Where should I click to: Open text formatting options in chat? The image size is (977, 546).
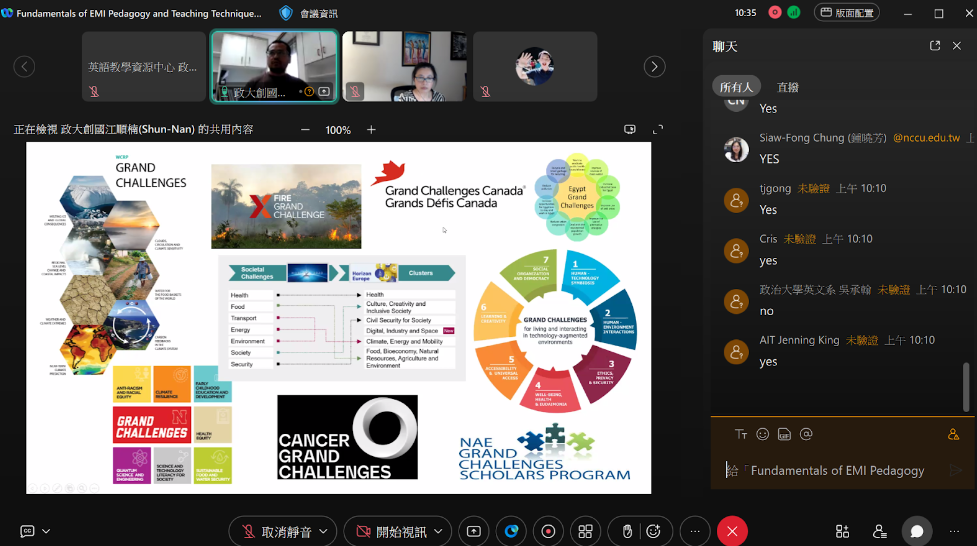741,434
